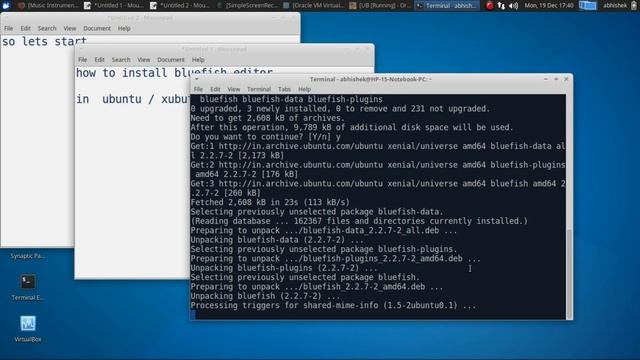The height and width of the screenshot is (360, 640).
Task: Select the Synaptic Package Manager desktop shortcut
Action: (28, 256)
